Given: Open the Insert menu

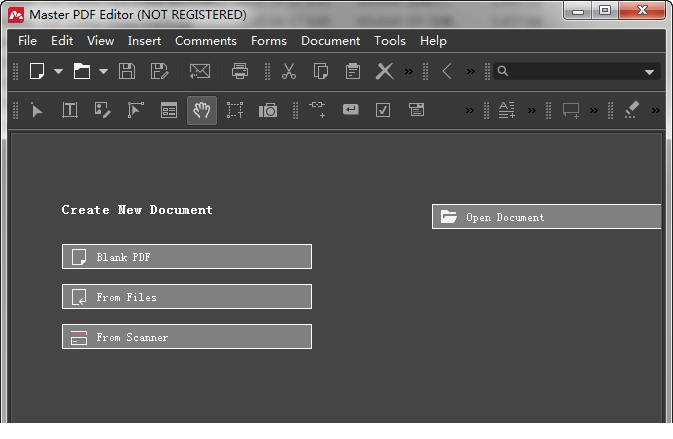Looking at the screenshot, I should coord(144,41).
